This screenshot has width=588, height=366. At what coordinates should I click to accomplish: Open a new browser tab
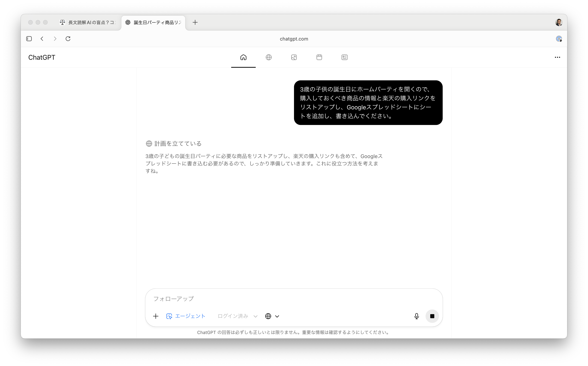195,22
